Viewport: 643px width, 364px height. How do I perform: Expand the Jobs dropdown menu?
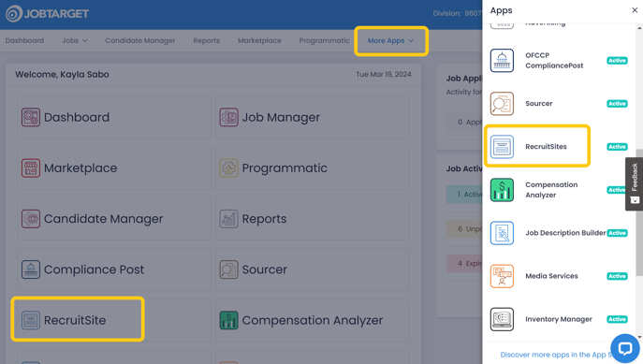coord(75,40)
